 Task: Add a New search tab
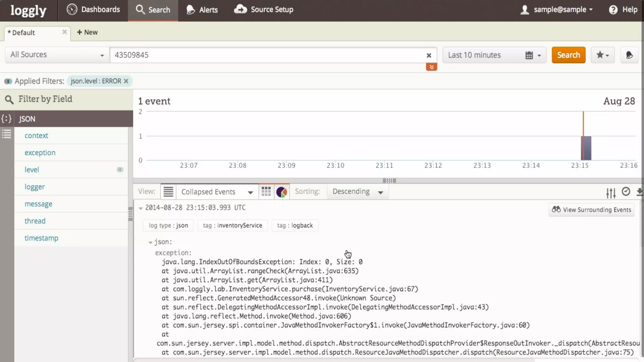click(x=87, y=32)
